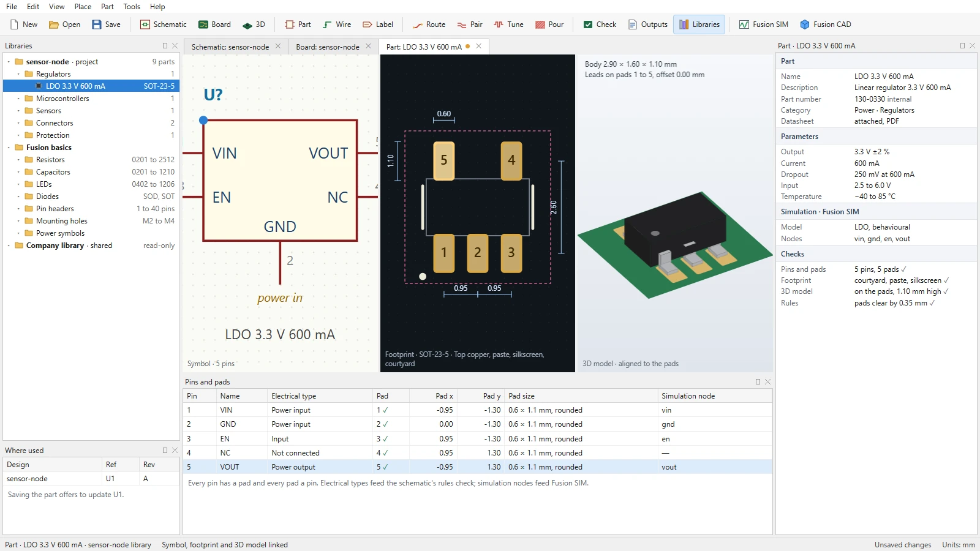Viewport: 980px width, 551px height.
Task: Expand the Resistors folder
Action: pyautogui.click(x=18, y=160)
